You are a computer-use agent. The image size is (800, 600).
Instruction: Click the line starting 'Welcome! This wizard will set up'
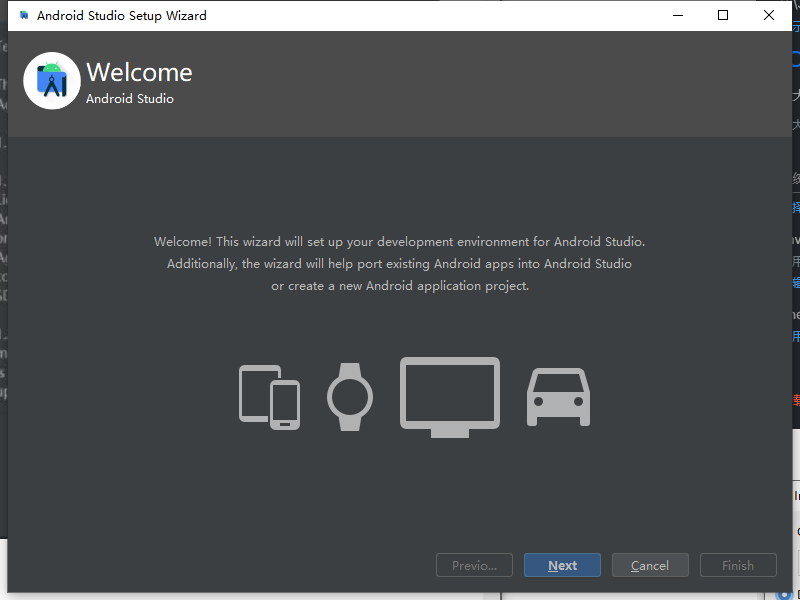399,241
